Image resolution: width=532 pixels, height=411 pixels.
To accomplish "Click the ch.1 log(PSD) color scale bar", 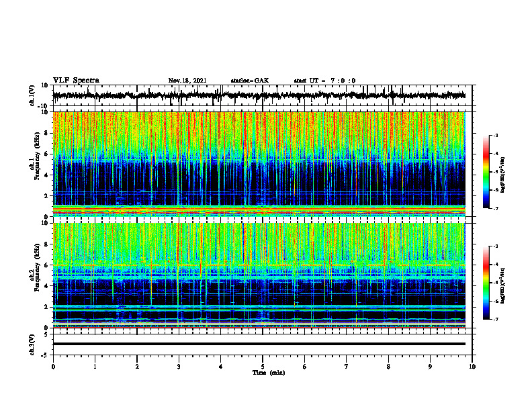I will coord(486,172).
